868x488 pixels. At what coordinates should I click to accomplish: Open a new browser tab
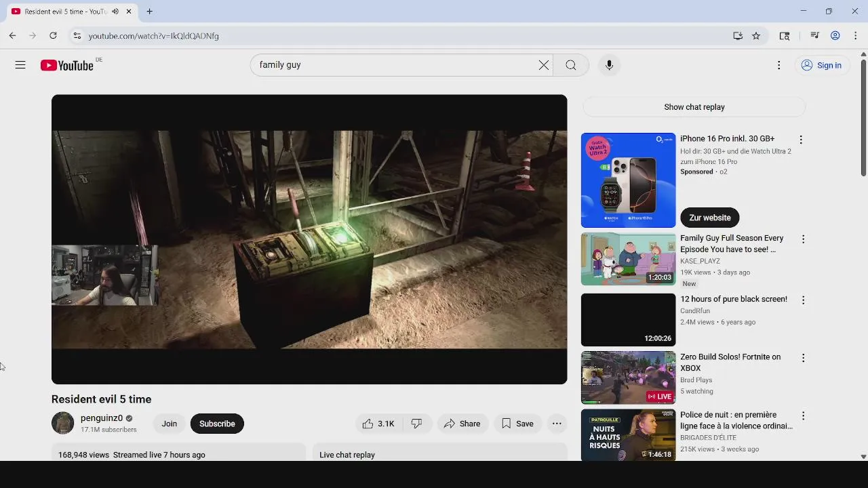click(149, 12)
